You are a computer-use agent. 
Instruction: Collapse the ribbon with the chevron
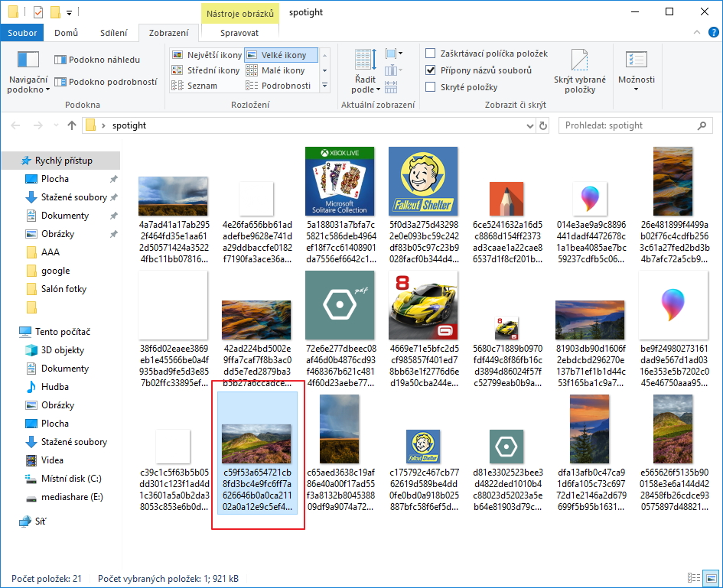(x=696, y=33)
